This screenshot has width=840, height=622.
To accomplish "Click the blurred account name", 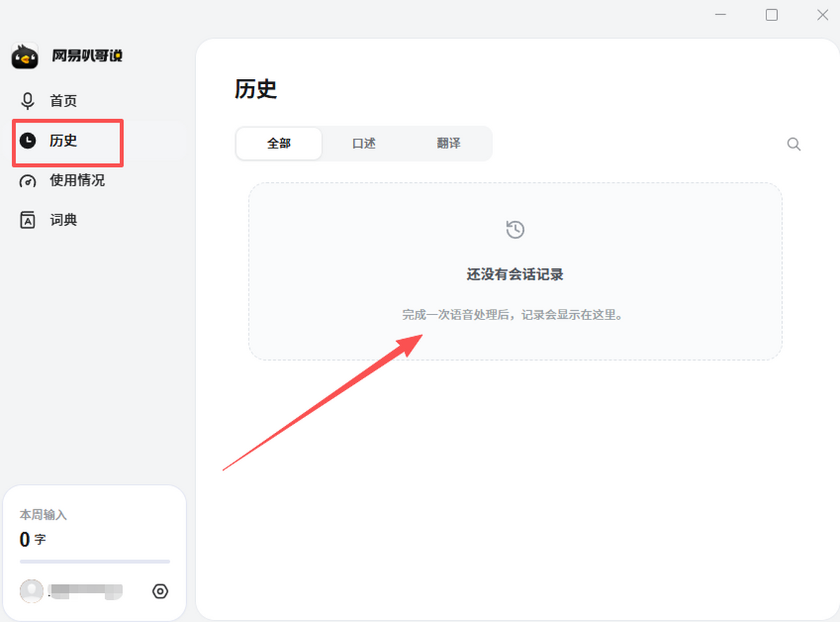I will pyautogui.click(x=85, y=591).
